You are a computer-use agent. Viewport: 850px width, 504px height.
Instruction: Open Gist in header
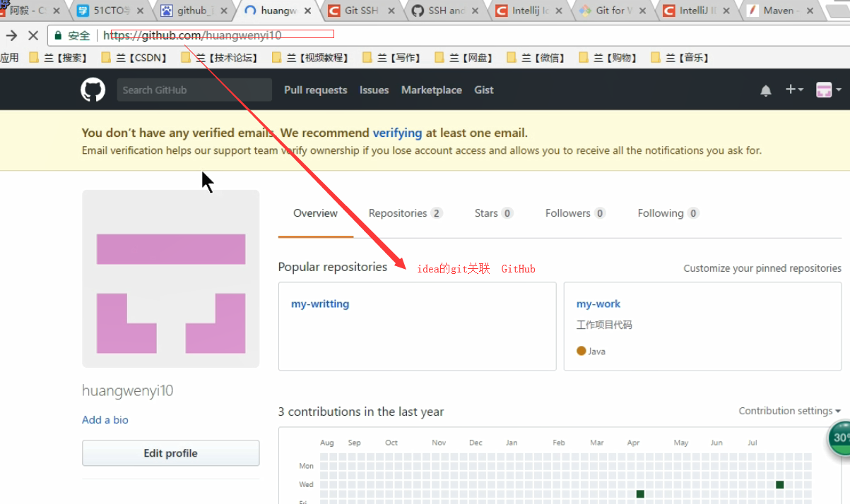[x=484, y=90]
